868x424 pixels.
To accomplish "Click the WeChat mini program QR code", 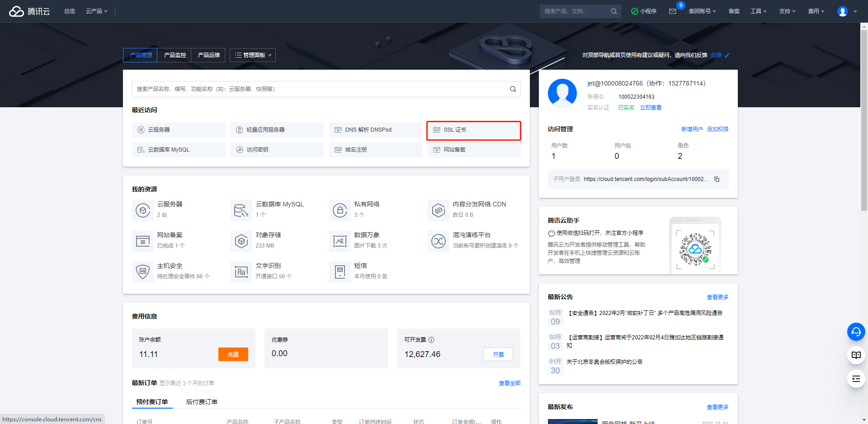I will coord(695,249).
